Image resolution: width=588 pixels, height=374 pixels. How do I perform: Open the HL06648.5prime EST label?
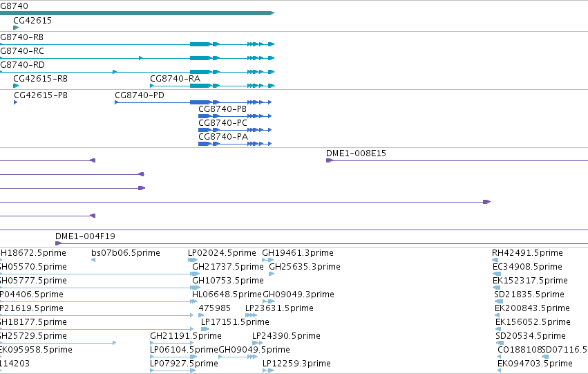coord(227,294)
